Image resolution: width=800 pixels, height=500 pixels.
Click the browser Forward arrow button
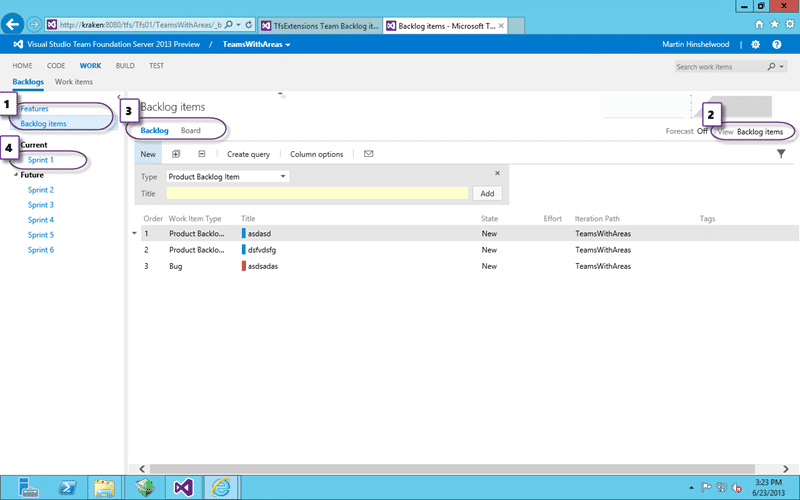point(34,24)
